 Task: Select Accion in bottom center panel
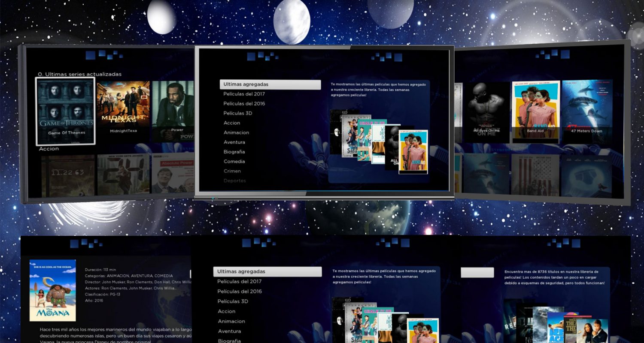click(226, 311)
